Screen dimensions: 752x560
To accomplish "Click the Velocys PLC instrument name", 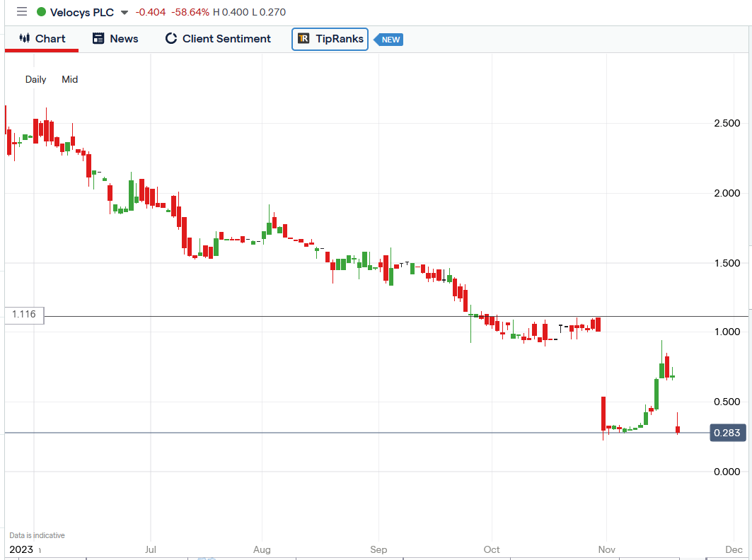I will click(82, 13).
